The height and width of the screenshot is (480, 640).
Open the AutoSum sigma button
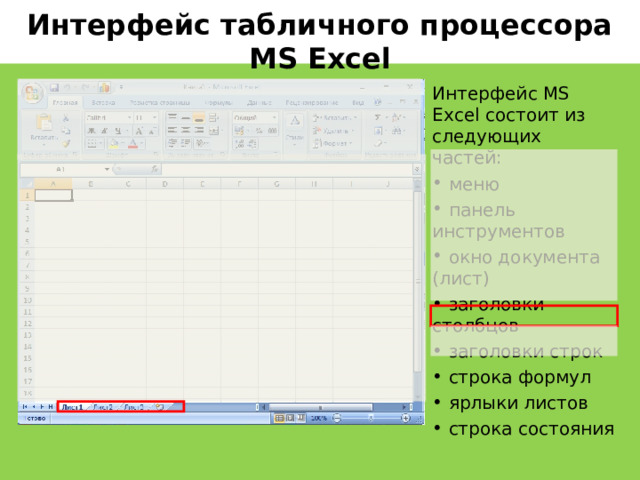(378, 118)
